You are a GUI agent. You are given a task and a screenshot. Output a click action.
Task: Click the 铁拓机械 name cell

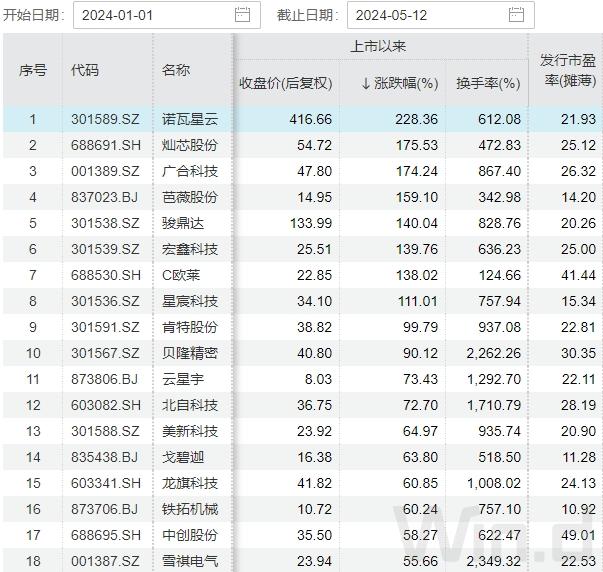click(190, 509)
